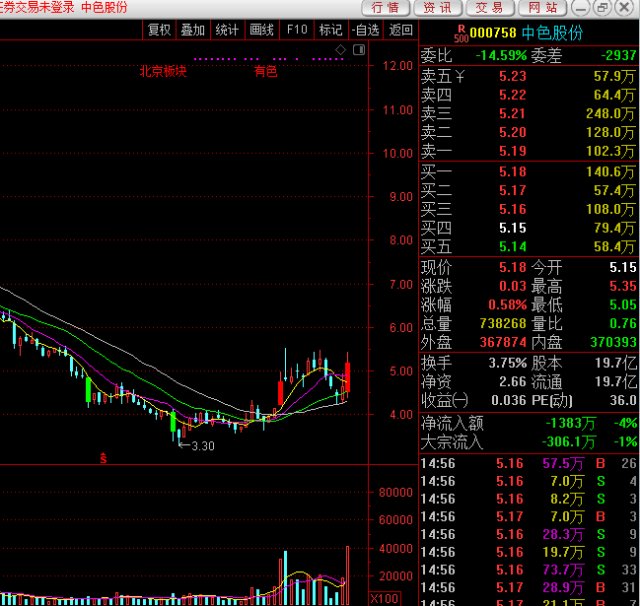Open the 资讯 tab

point(438,8)
